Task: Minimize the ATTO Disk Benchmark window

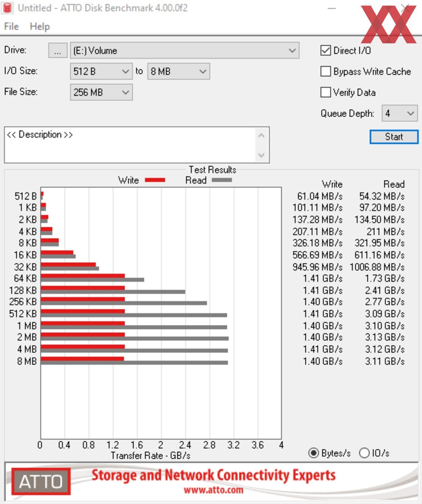Action: pyautogui.click(x=332, y=8)
